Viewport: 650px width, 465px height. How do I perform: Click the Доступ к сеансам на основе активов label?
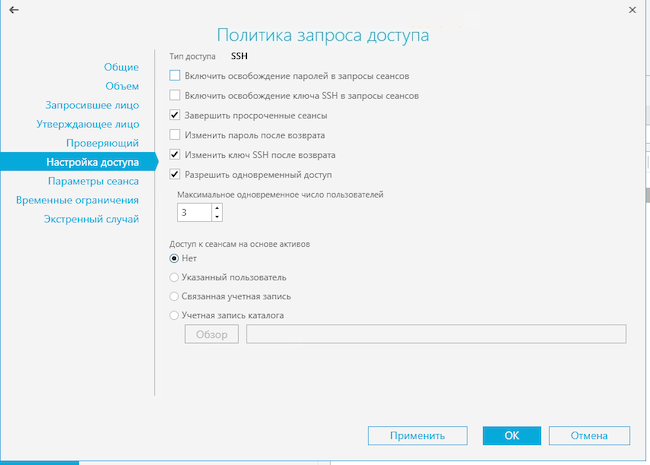tap(240, 244)
